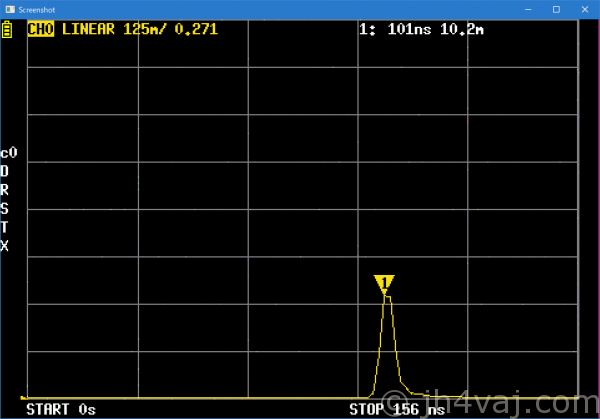The image size is (600, 419).
Task: Maximize the Screenshot window
Action: [555, 8]
